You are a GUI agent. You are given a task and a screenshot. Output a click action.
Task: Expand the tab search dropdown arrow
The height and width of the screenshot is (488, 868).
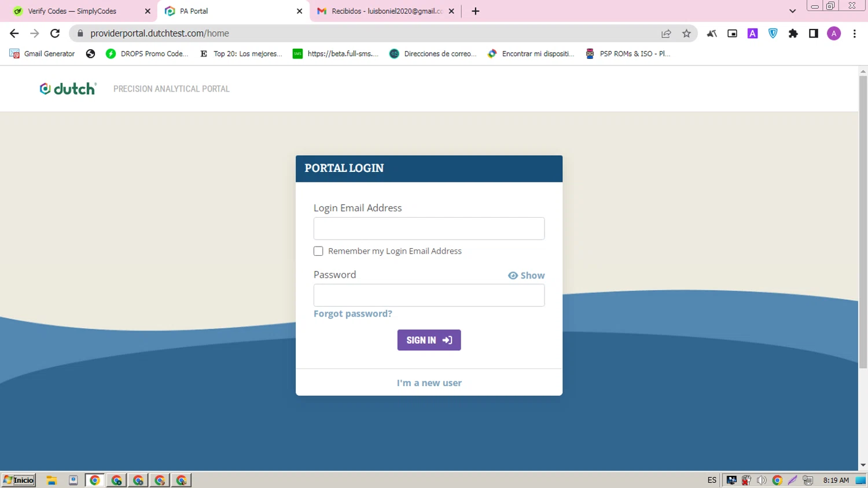click(792, 11)
